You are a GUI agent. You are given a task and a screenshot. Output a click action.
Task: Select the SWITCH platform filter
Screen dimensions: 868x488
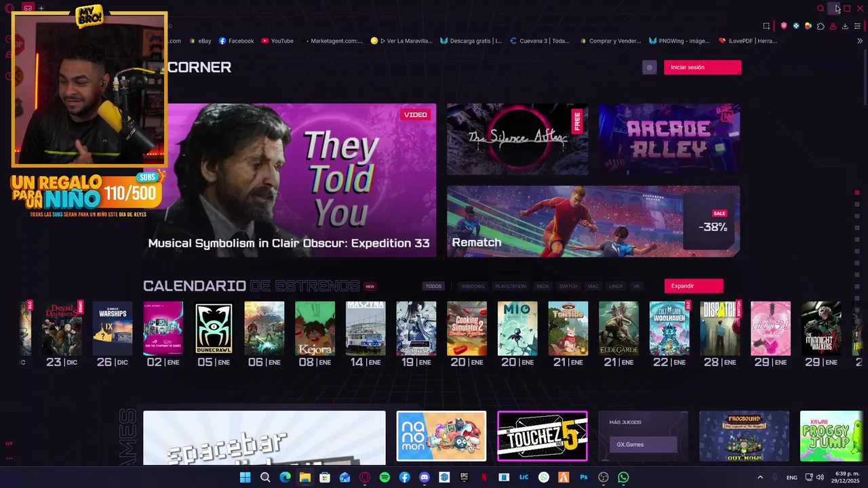pyautogui.click(x=568, y=286)
